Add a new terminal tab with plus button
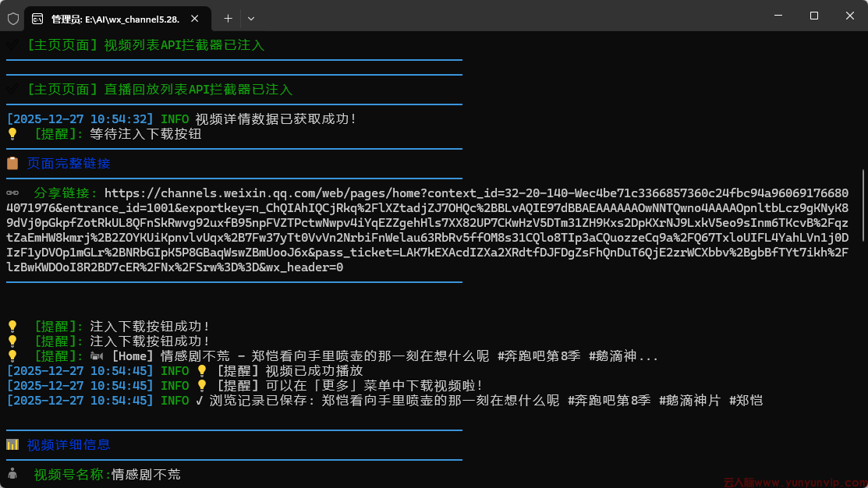Screen dimensions: 868x488 pos(228,18)
